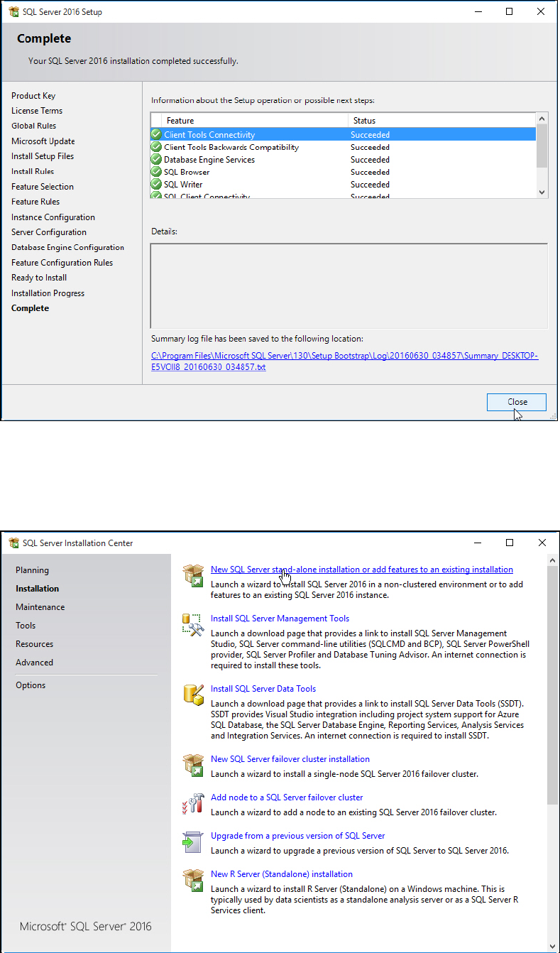The width and height of the screenshot is (560, 953).
Task: Click the R Server installation box icon
Action: tap(193, 880)
